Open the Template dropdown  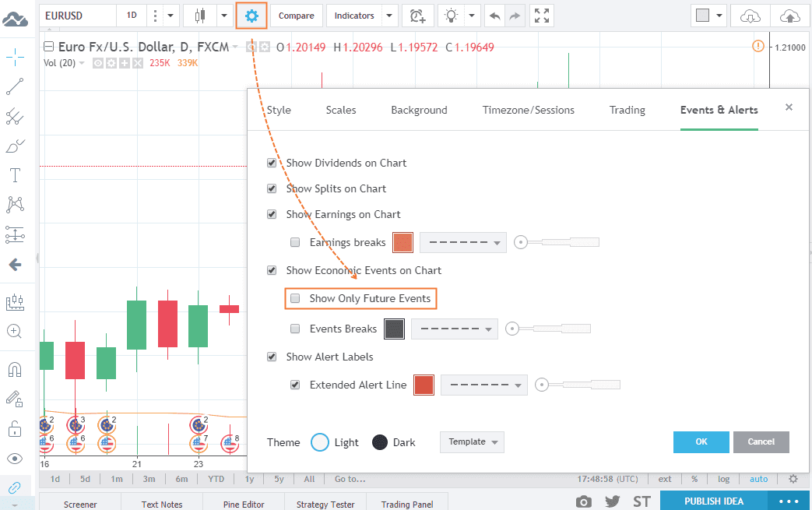472,442
